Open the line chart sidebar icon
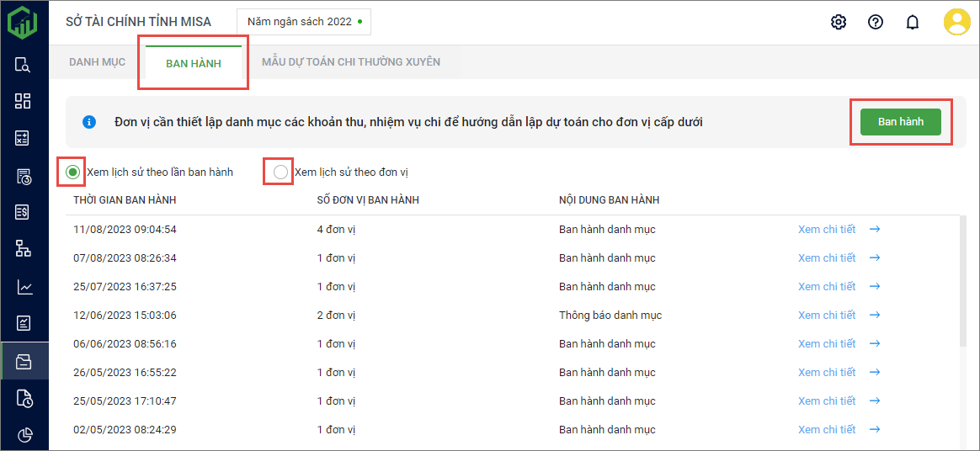Viewport: 980px width, 451px height. click(x=24, y=287)
